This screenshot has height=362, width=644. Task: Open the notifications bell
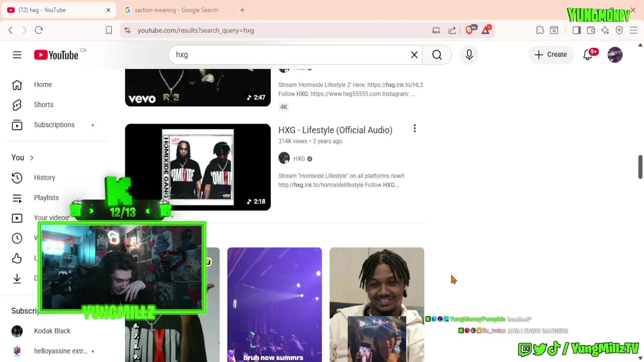588,55
